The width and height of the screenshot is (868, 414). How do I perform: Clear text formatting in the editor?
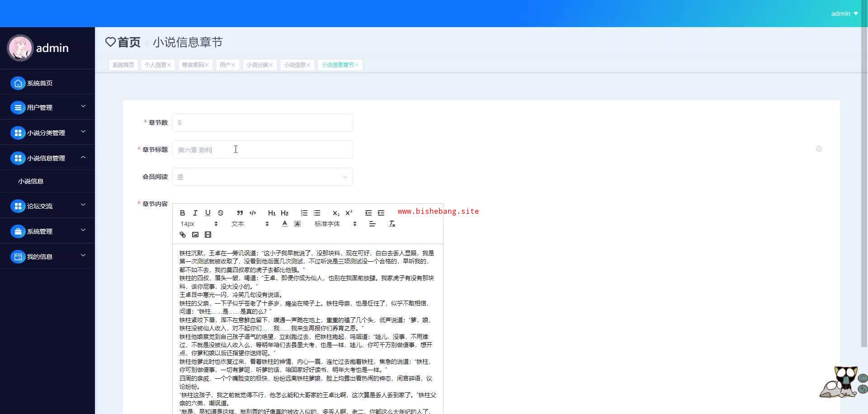pos(392,224)
